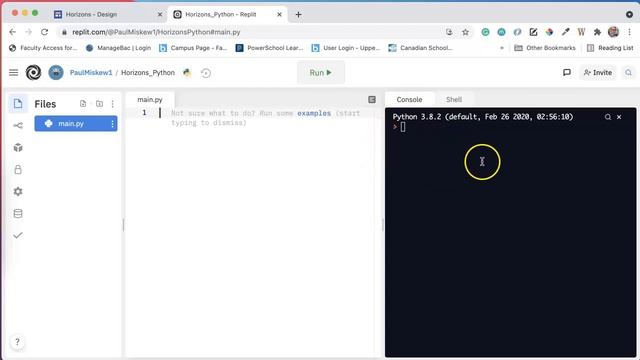Close the Horizons - Design browser tab

point(160,14)
